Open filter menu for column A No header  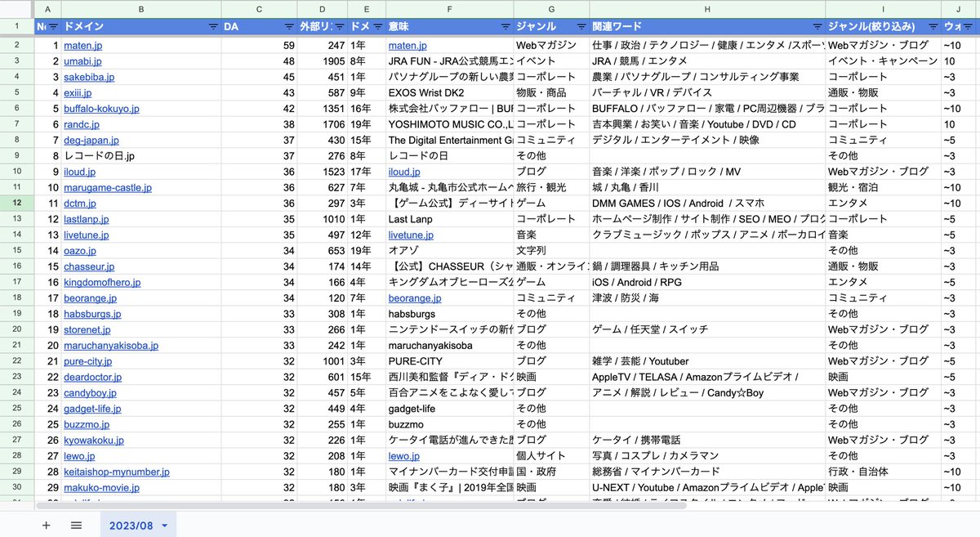tap(53, 26)
